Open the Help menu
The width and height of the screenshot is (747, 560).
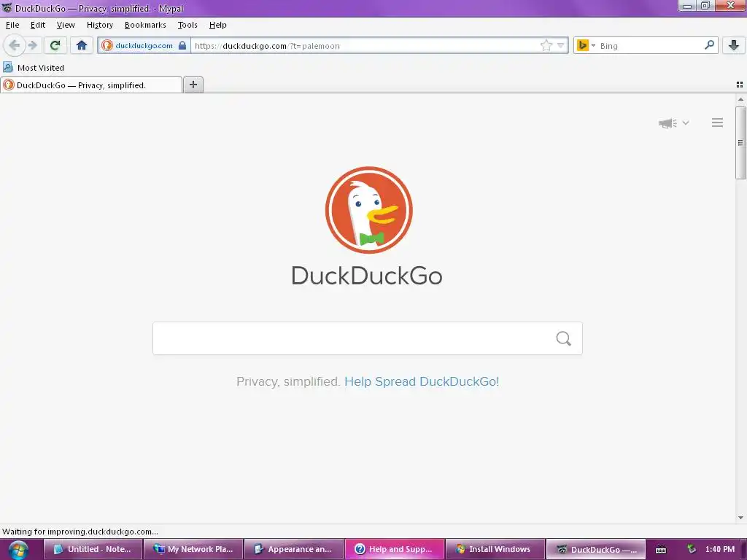217,25
